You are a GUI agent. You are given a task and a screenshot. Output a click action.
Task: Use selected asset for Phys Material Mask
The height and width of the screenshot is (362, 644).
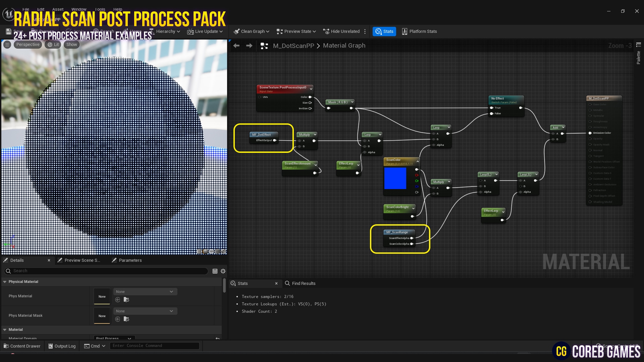(x=118, y=319)
